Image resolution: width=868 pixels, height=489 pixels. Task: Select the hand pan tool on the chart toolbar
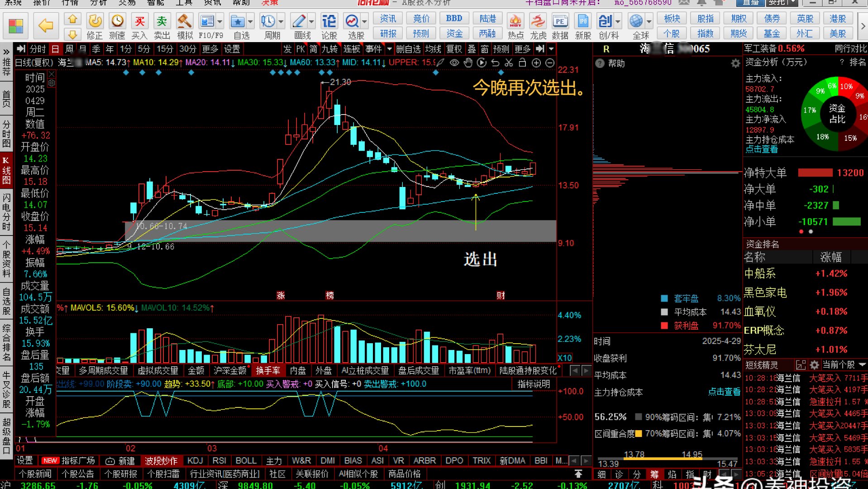pyautogui.click(x=468, y=63)
